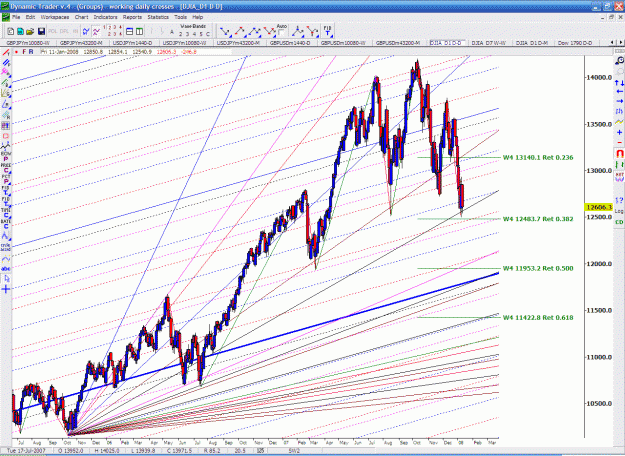
Task: Select the trend line drawing tool
Action: click(6, 53)
